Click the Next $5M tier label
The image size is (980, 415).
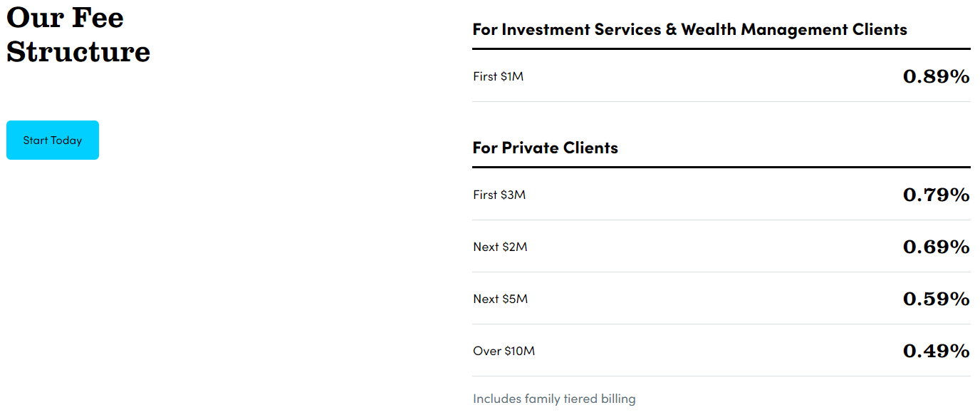coord(500,299)
